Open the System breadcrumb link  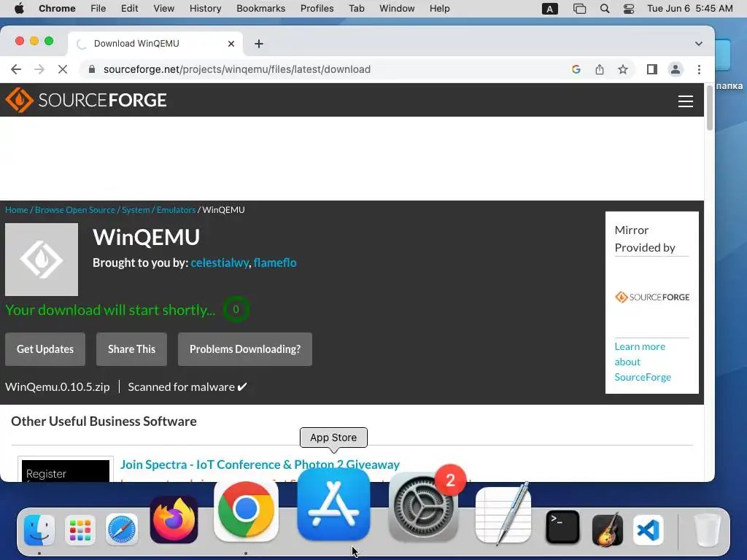click(x=136, y=209)
